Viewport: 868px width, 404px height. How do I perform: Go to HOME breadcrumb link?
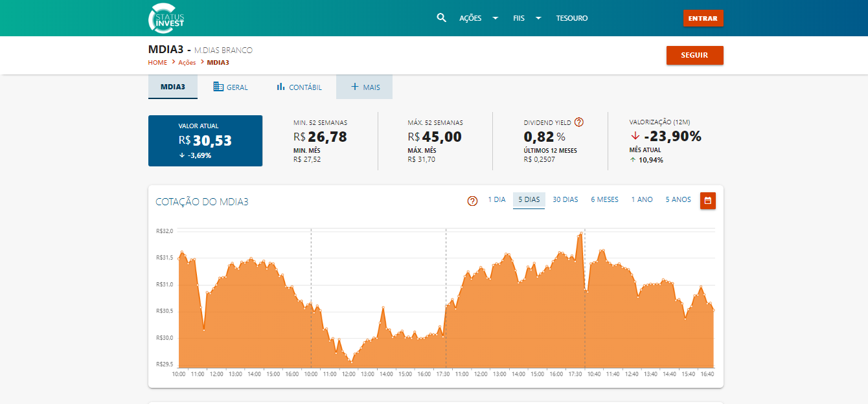point(157,63)
